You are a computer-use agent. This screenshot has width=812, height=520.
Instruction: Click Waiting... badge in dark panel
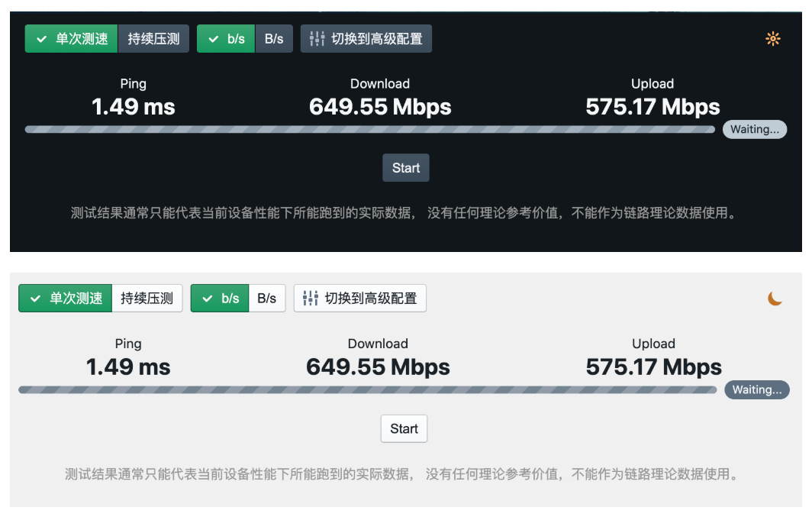coord(754,129)
